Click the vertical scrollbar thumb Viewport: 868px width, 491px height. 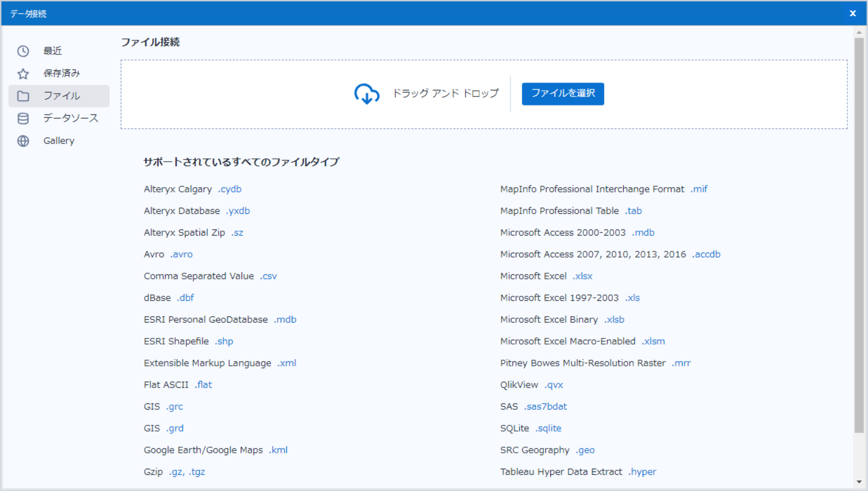(x=859, y=235)
